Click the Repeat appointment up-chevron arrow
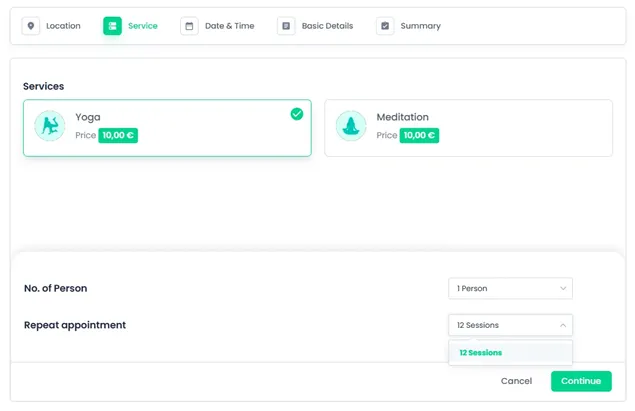The image size is (635, 411). click(x=563, y=325)
